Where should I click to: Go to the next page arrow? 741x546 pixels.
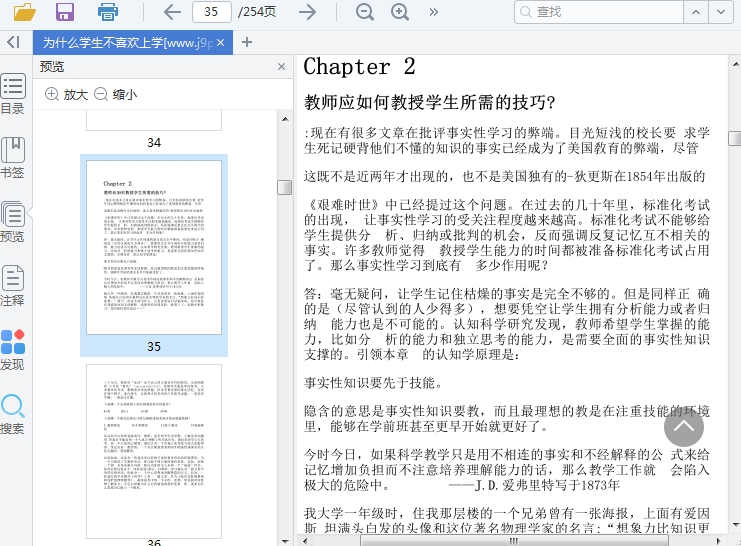(308, 12)
